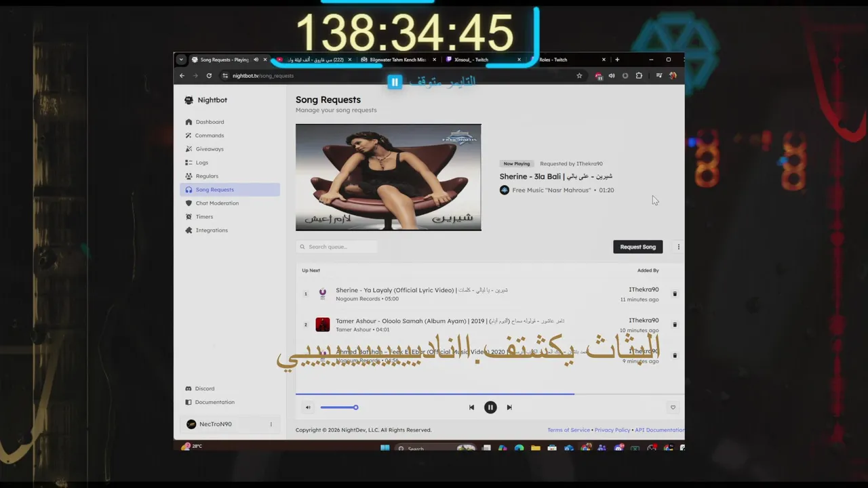Mute the song player volume icon
Screen dimensions: 868x488
pos(308,407)
